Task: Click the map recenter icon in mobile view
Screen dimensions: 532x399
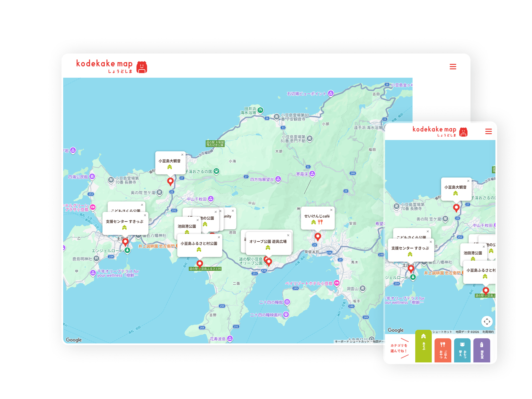Action: (487, 322)
